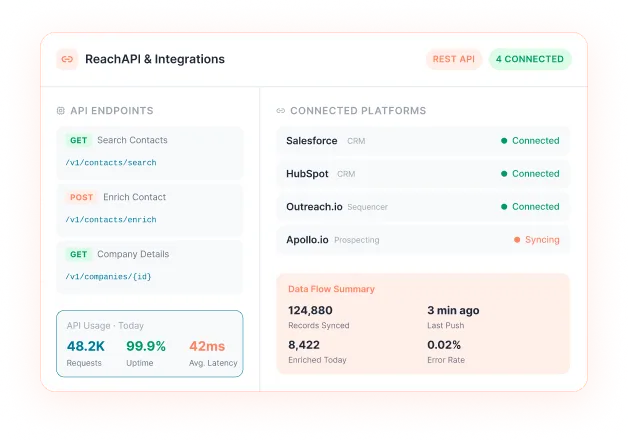Click the Requests label under 48.2K
Screen dimensions: 628x440
pos(84,363)
